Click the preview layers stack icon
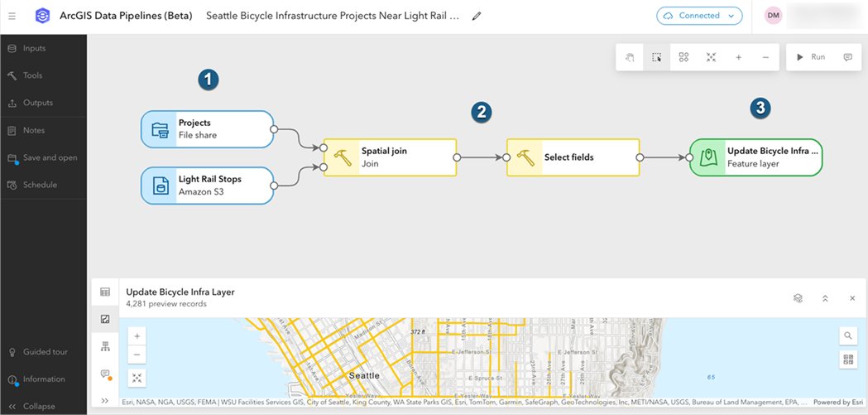The image size is (868, 415). click(x=798, y=298)
